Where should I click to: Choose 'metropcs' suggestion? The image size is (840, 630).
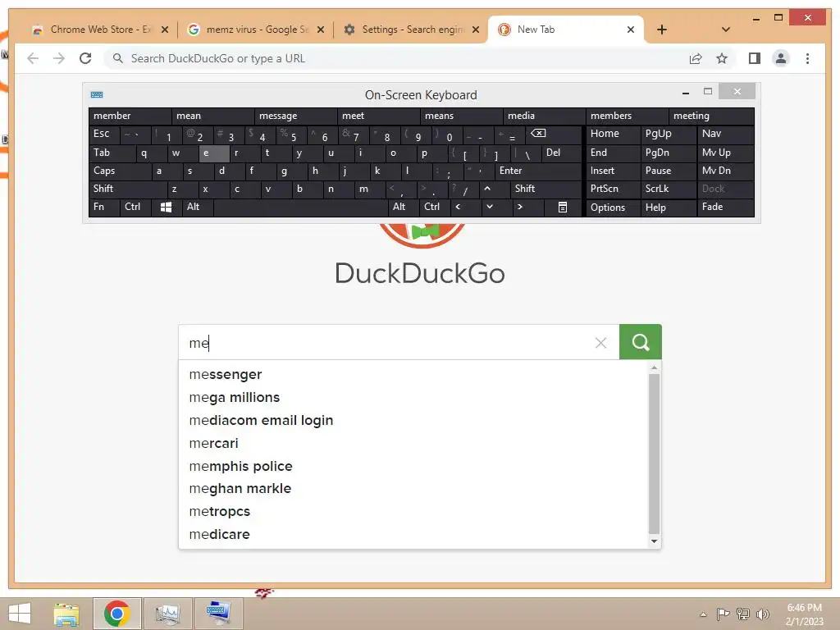point(413,512)
